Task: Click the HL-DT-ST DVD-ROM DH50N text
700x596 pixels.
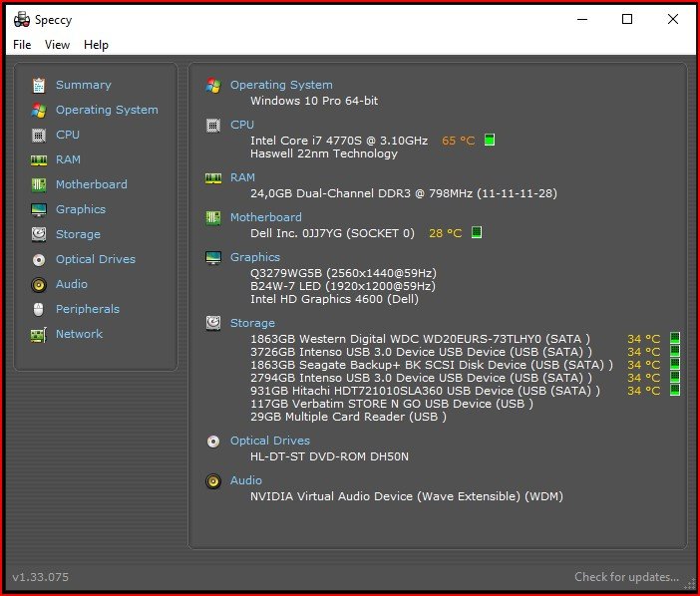Action: click(329, 456)
